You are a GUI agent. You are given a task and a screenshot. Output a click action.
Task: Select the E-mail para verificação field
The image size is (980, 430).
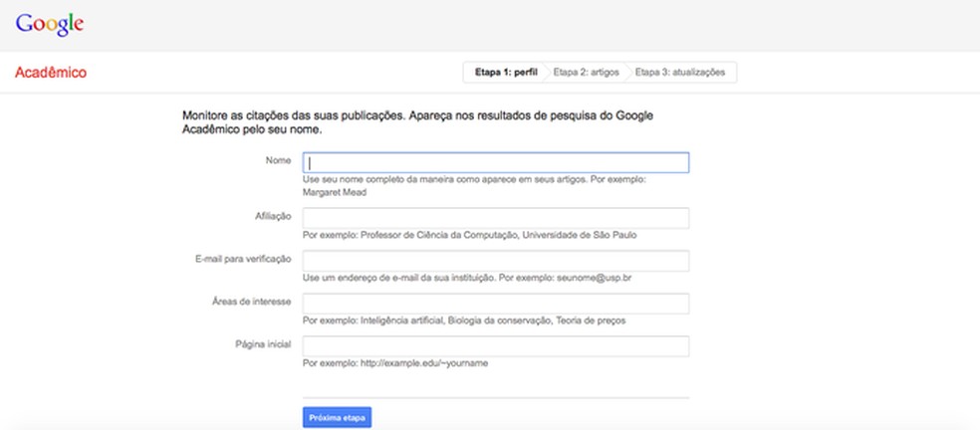(496, 261)
